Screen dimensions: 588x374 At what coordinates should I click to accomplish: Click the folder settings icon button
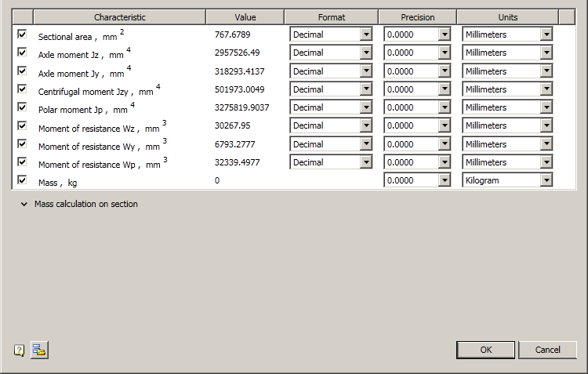(x=39, y=350)
